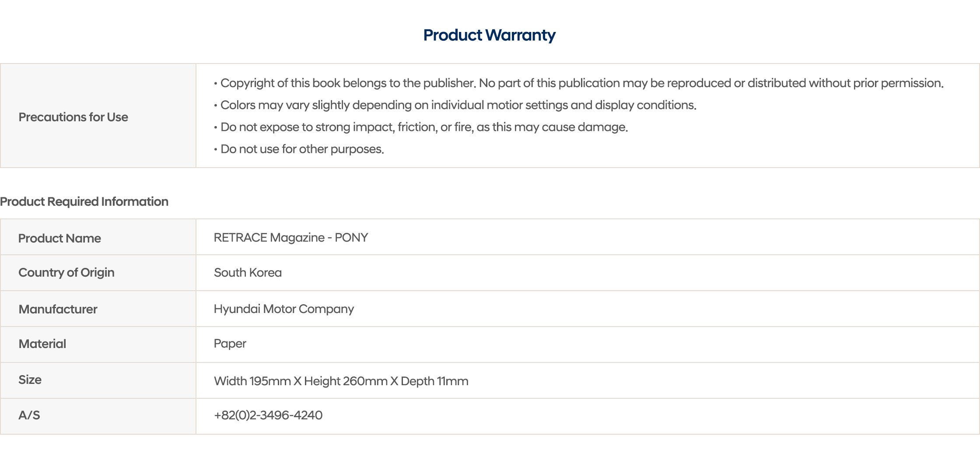Image resolution: width=980 pixels, height=457 pixels.
Task: Click the Country of Origin label
Action: click(66, 272)
